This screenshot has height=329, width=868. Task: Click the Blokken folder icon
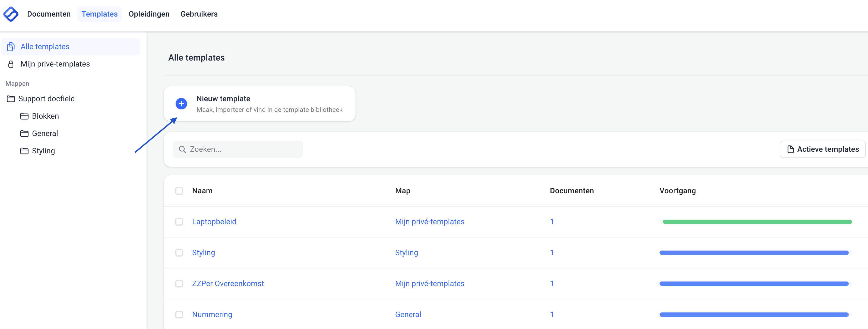click(x=24, y=116)
